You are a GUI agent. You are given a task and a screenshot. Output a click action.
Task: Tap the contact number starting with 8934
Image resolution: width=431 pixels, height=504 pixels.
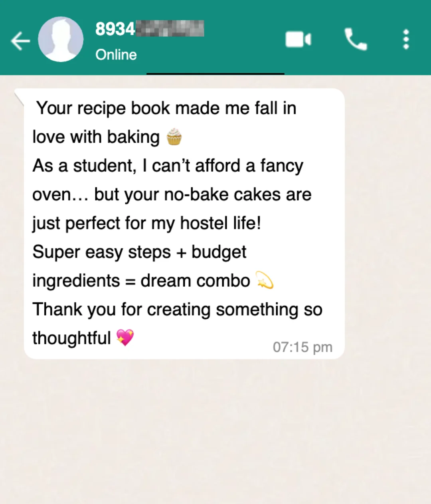pos(150,29)
